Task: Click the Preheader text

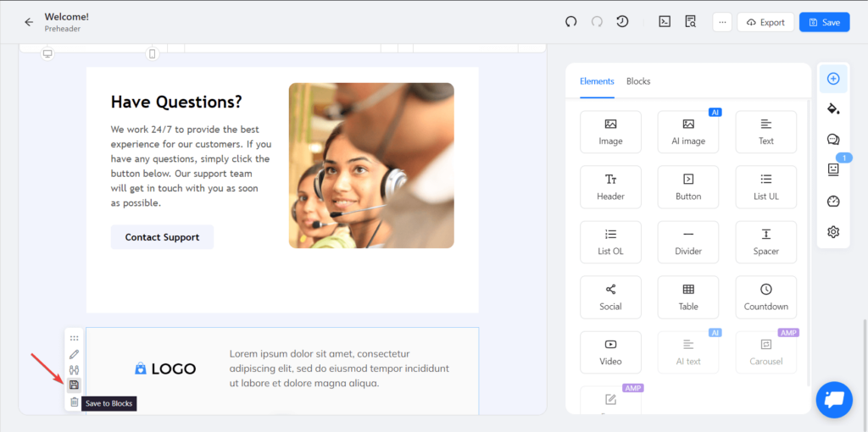Action: 63,29
